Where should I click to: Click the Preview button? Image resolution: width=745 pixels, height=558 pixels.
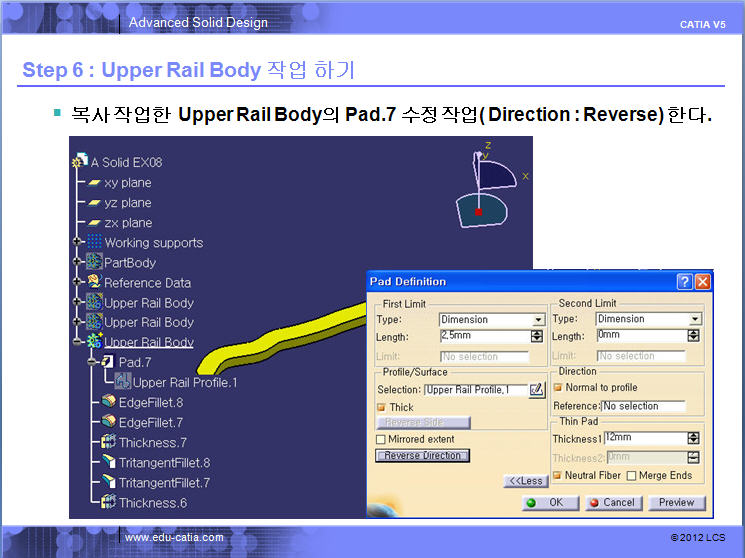point(677,503)
